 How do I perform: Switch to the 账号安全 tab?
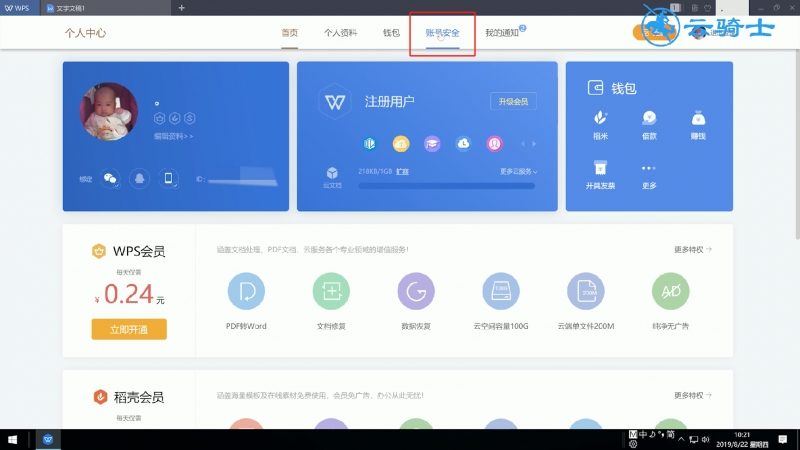(442, 33)
